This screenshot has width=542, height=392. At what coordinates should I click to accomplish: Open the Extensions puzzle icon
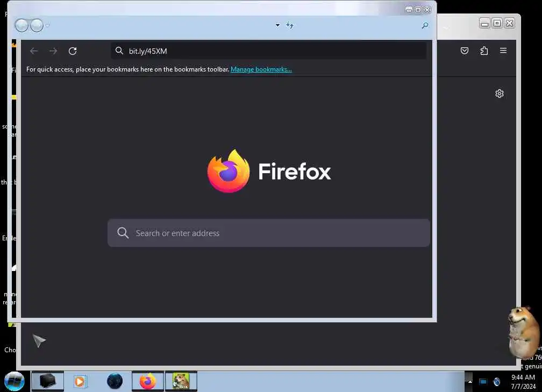pos(484,51)
